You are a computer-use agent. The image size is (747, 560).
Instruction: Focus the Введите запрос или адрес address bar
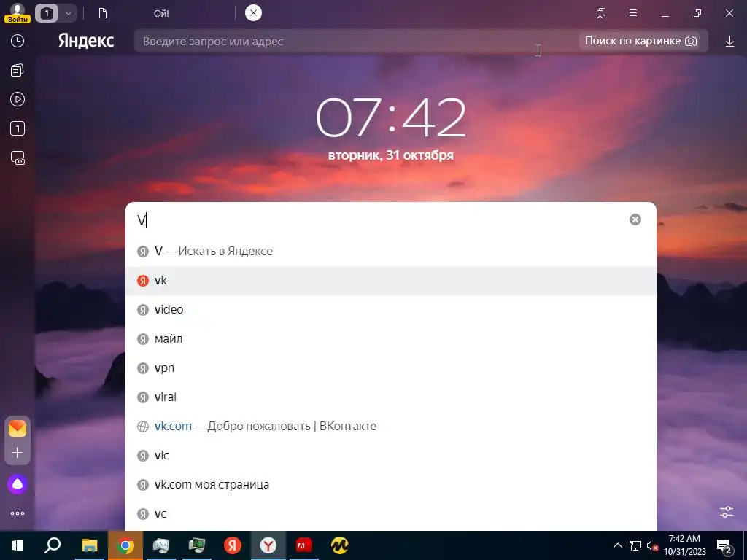coord(355,42)
